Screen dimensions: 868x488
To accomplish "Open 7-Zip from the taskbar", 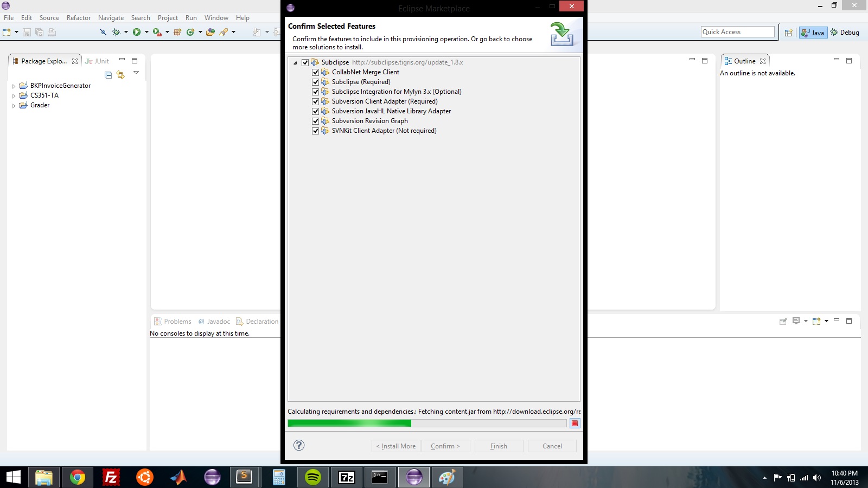I will (347, 477).
